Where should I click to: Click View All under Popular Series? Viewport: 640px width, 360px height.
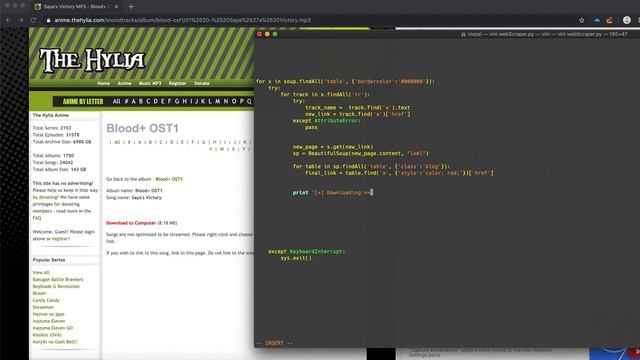41,273
